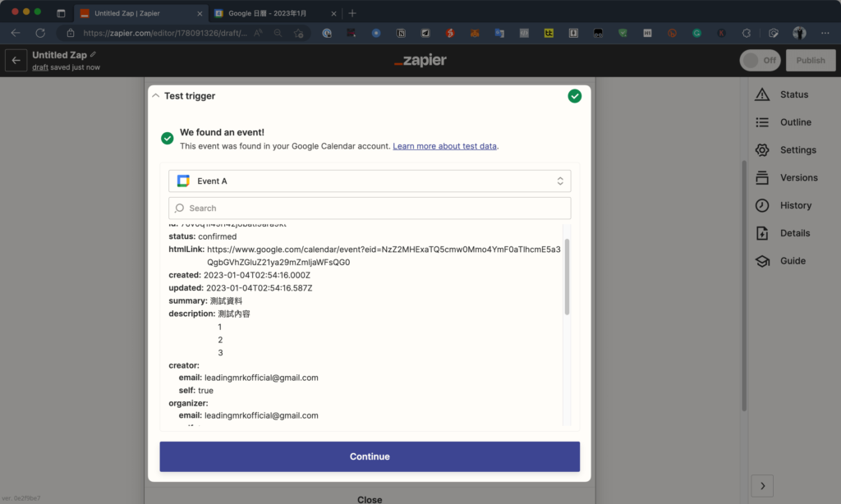
Task: Open the Event A dropdown selector
Action: pos(370,181)
